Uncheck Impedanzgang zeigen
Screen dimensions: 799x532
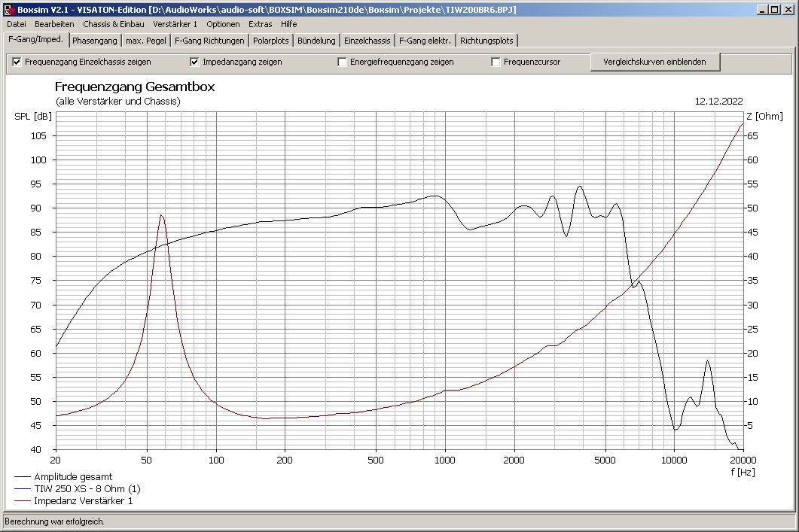(195, 62)
